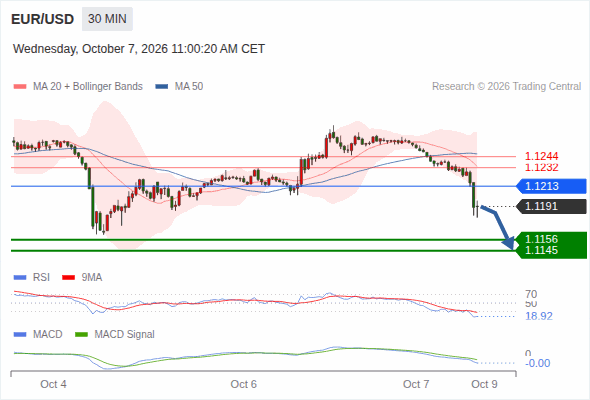Click the MACD value -0.00
The height and width of the screenshot is (400, 590).
[537, 363]
